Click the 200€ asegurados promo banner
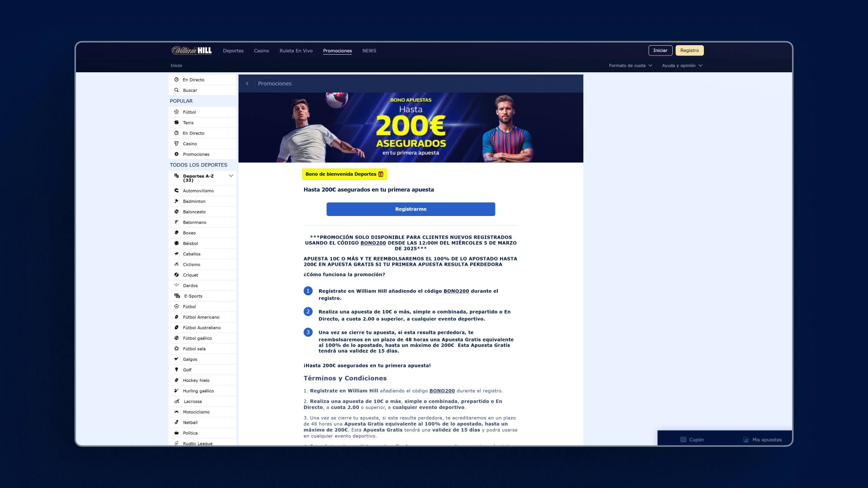The width and height of the screenshot is (868, 488). (410, 127)
